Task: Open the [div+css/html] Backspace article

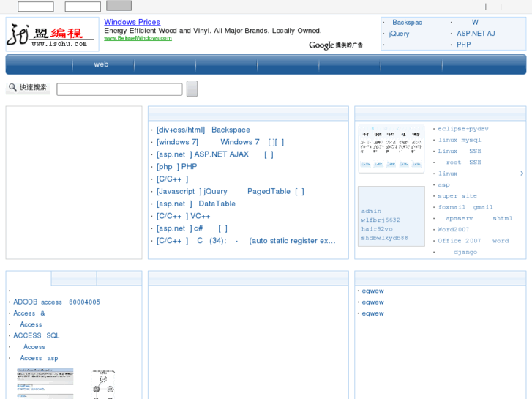Action: [x=203, y=130]
